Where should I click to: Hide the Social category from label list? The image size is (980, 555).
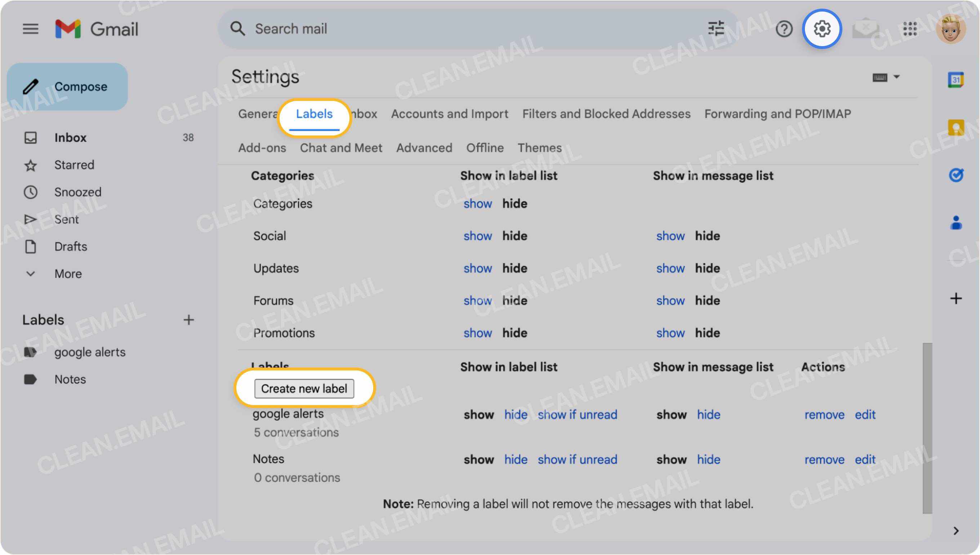point(514,236)
